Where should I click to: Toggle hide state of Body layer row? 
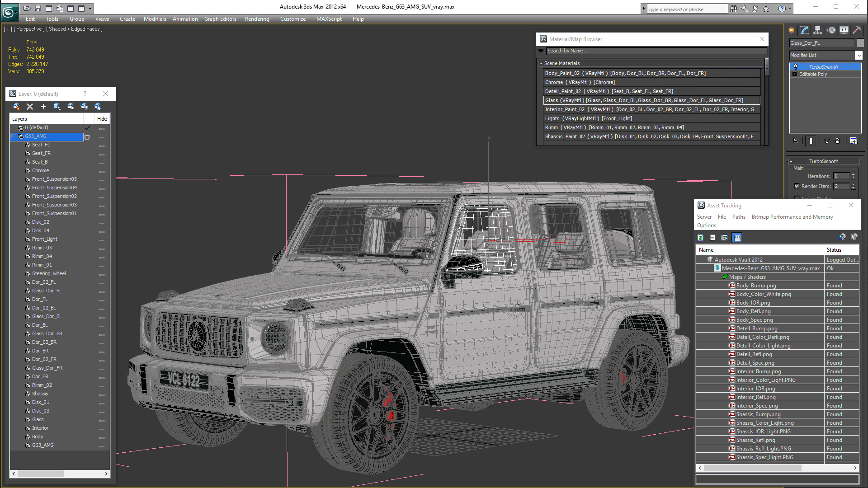pyautogui.click(x=102, y=437)
